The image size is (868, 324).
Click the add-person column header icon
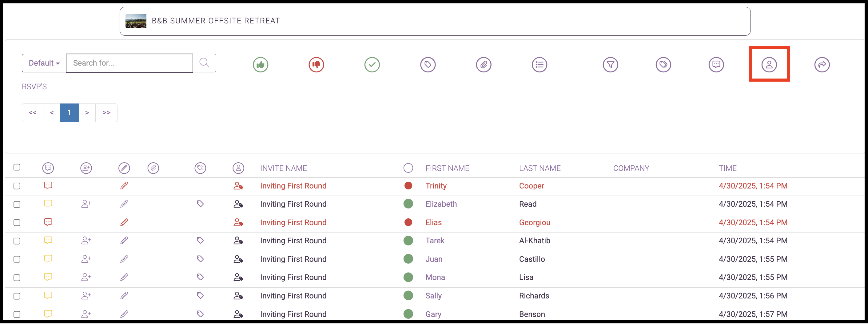tap(86, 168)
